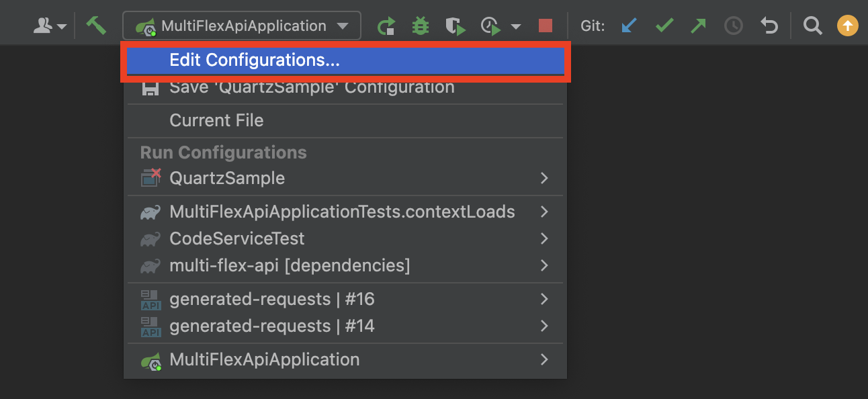Run with Coverage shield icon
The height and width of the screenshot is (399, 868).
click(455, 26)
